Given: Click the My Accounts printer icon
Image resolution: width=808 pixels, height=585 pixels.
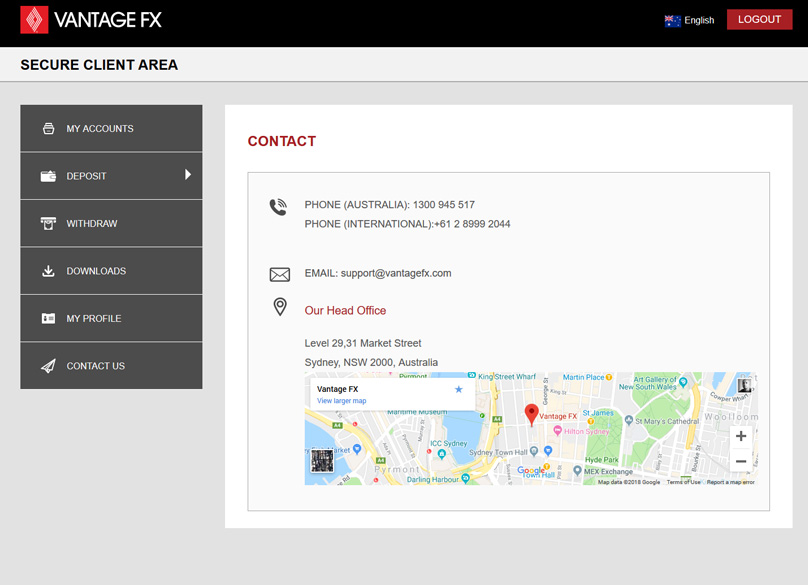Looking at the screenshot, I should tap(48, 128).
